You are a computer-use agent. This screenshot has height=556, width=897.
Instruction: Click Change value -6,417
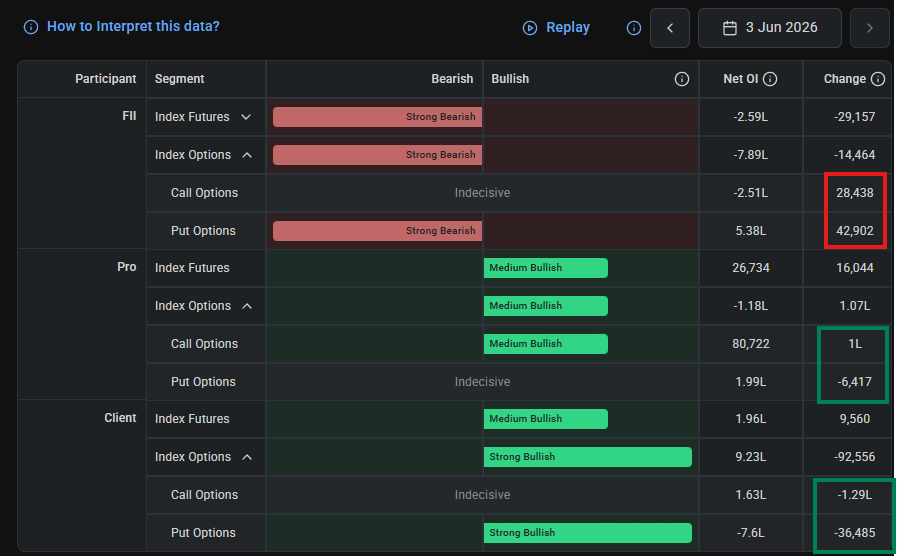point(855,382)
